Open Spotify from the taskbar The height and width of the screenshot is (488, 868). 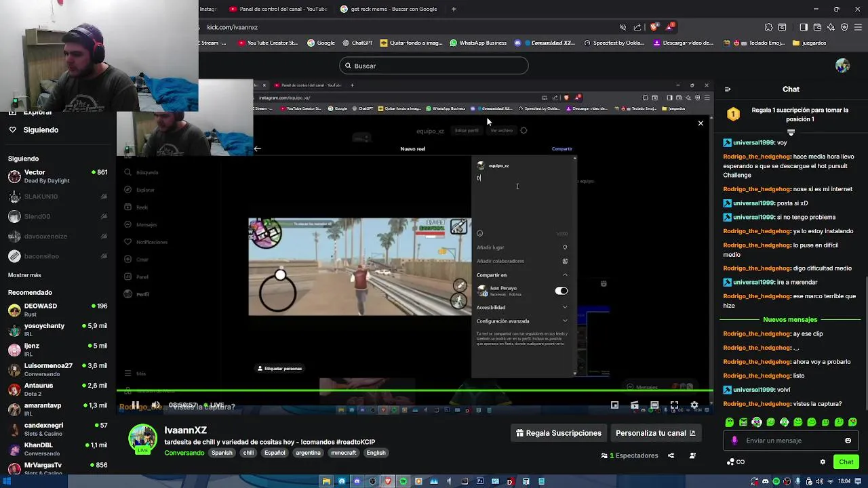coord(403,481)
